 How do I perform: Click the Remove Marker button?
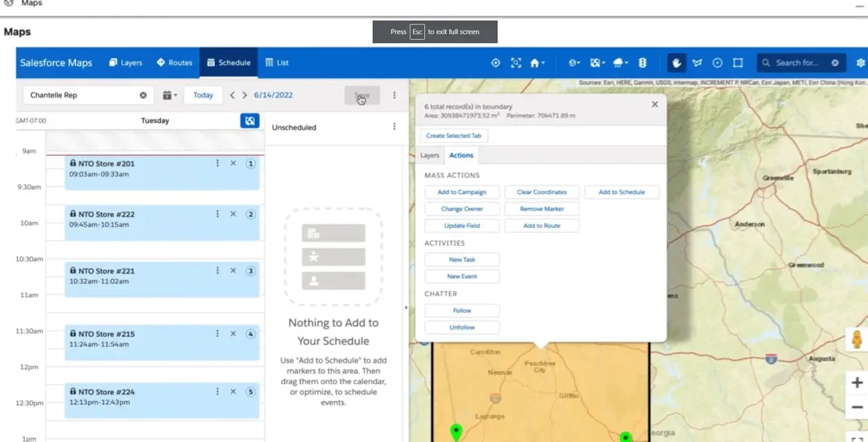[x=542, y=209]
